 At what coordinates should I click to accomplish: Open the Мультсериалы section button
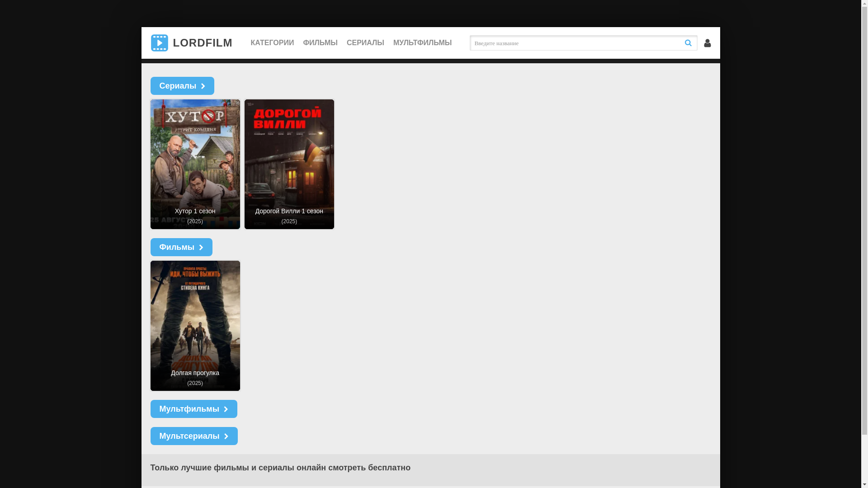[x=189, y=436]
